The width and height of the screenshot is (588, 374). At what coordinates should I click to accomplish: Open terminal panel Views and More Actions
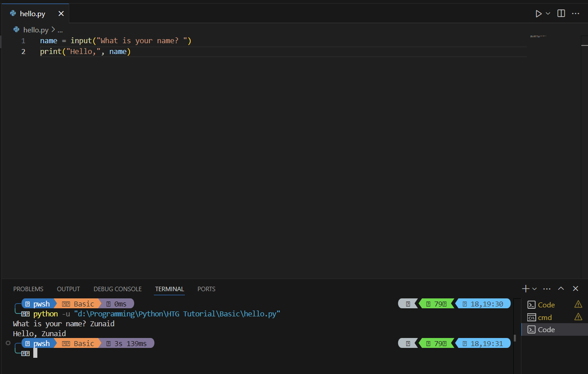pyautogui.click(x=547, y=288)
